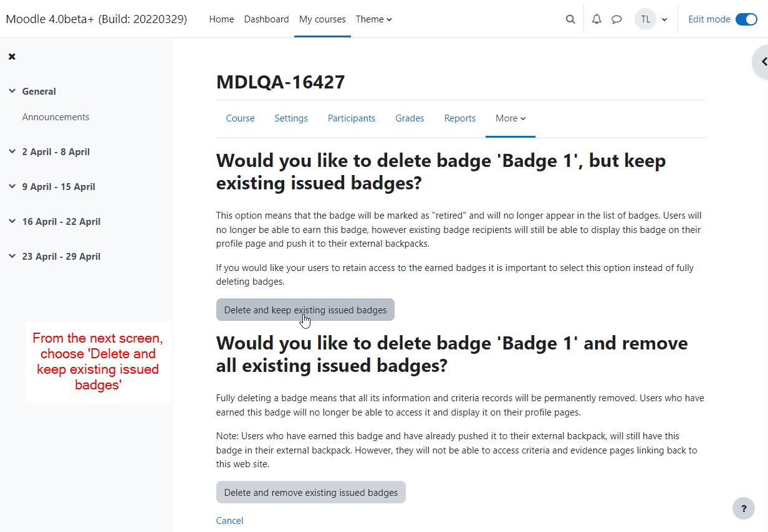Image resolution: width=768 pixels, height=532 pixels.
Task: Toggle Edit mode switch off
Action: 746,19
